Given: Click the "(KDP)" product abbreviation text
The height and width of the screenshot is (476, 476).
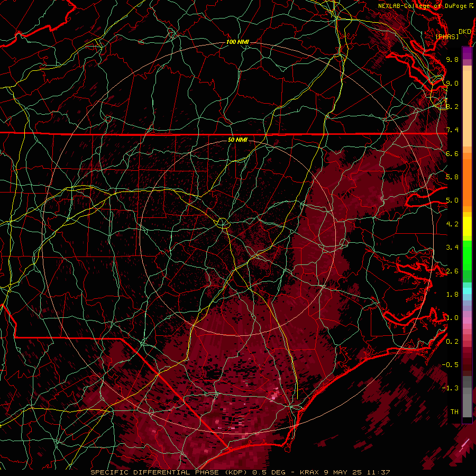Looking at the screenshot, I should coord(235,472).
